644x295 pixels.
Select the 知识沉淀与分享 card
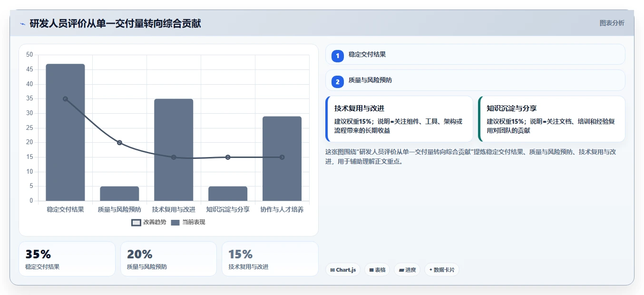click(x=552, y=119)
